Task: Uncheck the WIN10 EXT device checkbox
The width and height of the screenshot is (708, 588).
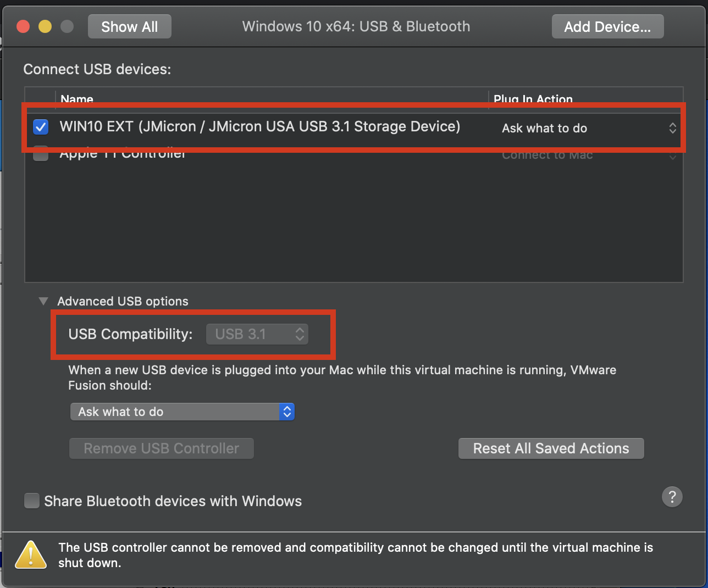Action: point(41,127)
